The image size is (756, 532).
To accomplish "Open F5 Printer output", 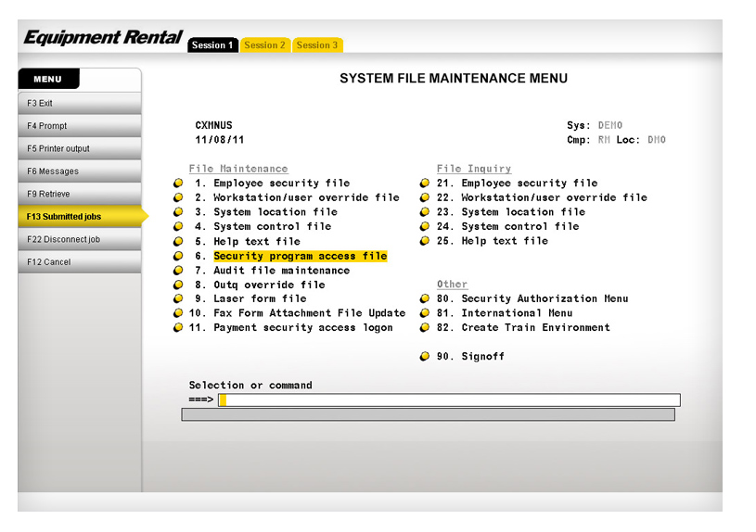I will [80, 148].
